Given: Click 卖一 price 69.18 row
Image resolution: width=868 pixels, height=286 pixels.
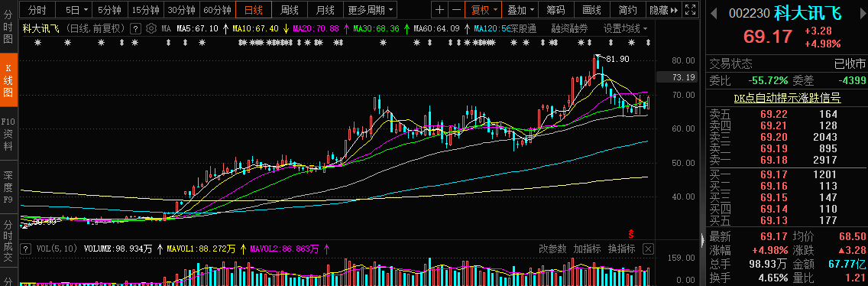Looking at the screenshot, I should 787,160.
